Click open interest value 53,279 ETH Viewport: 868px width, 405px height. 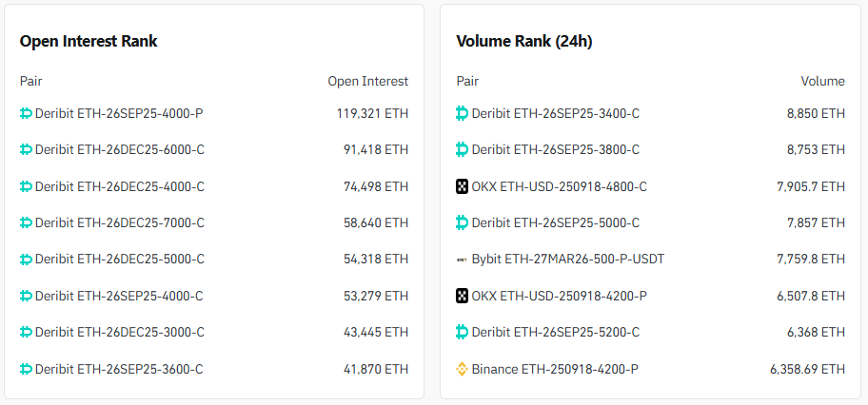click(376, 296)
